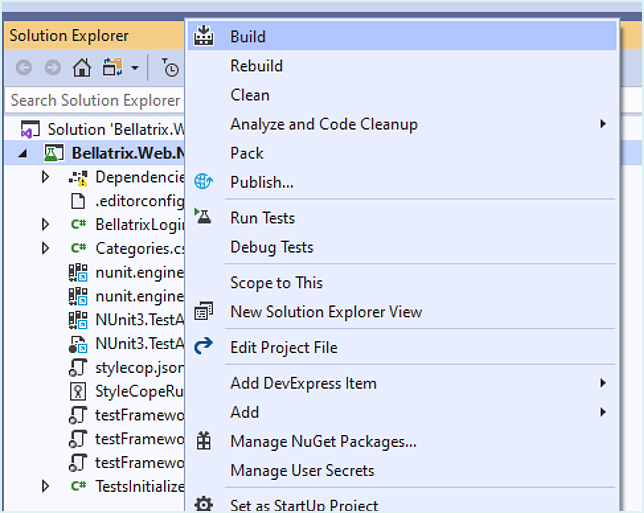Click the C# icon beside Categories.cs

(78, 248)
